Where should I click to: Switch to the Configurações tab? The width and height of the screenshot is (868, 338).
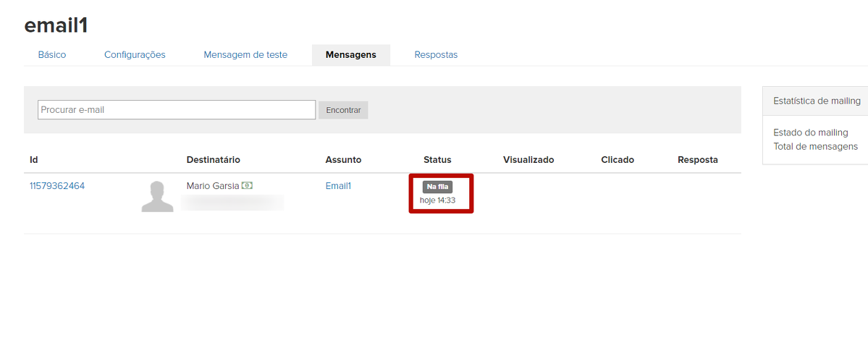tap(135, 55)
